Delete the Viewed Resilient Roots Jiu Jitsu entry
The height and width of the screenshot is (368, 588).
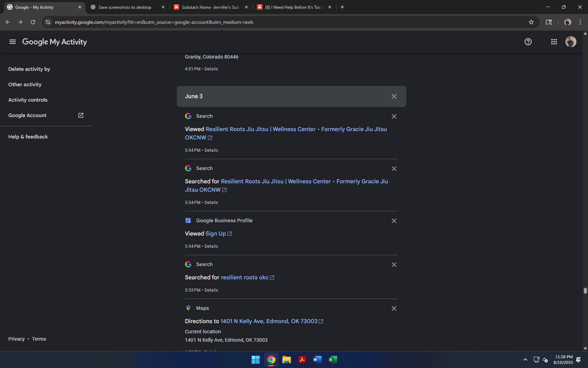pyautogui.click(x=394, y=116)
